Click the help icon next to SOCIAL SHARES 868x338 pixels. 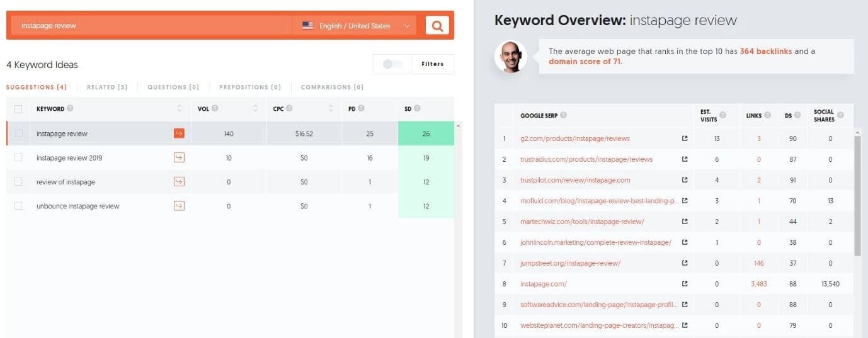840,115
